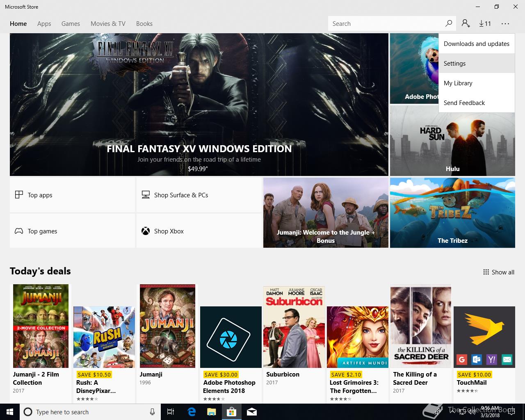The height and width of the screenshot is (420, 525).
Task: Select Downloads and updates menu entry
Action: 477,43
